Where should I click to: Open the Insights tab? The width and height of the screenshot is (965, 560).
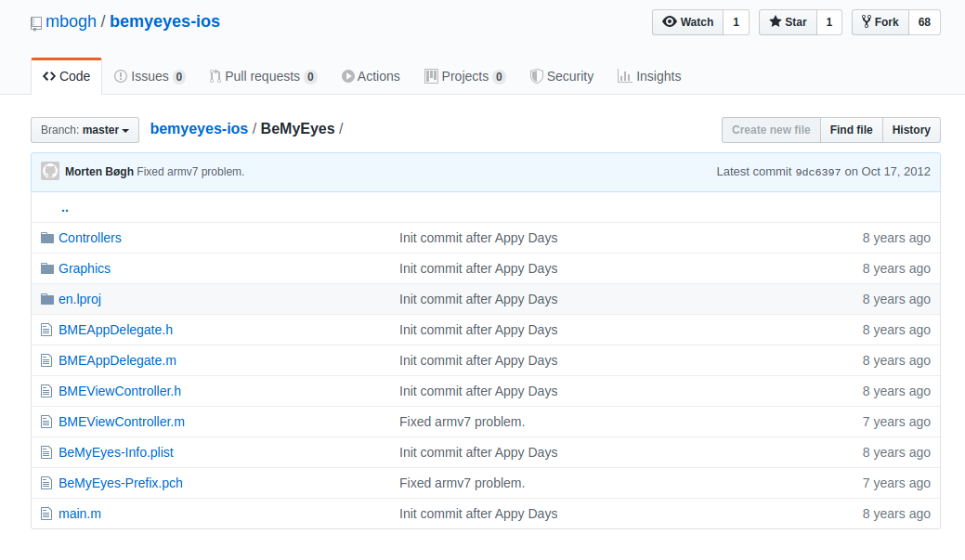[x=649, y=76]
